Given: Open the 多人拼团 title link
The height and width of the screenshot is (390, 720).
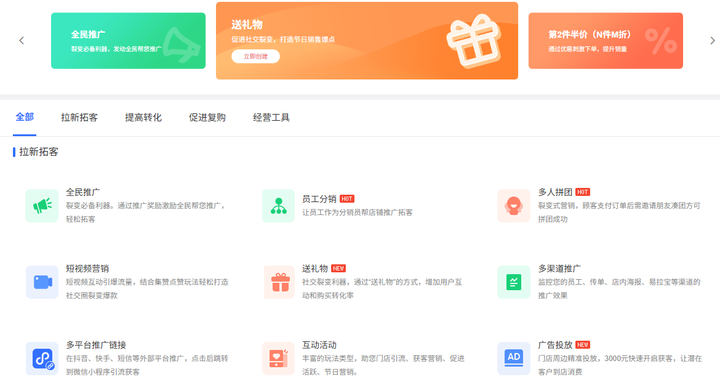Looking at the screenshot, I should click(555, 192).
